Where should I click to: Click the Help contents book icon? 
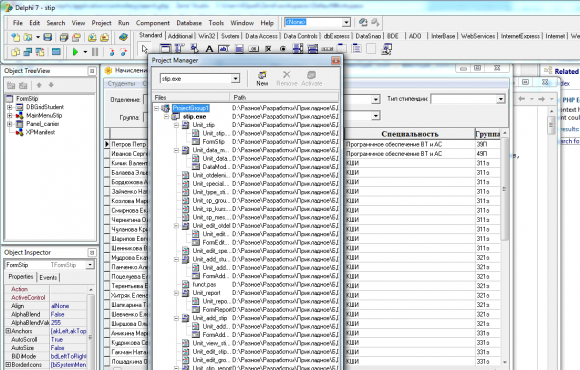123,37
